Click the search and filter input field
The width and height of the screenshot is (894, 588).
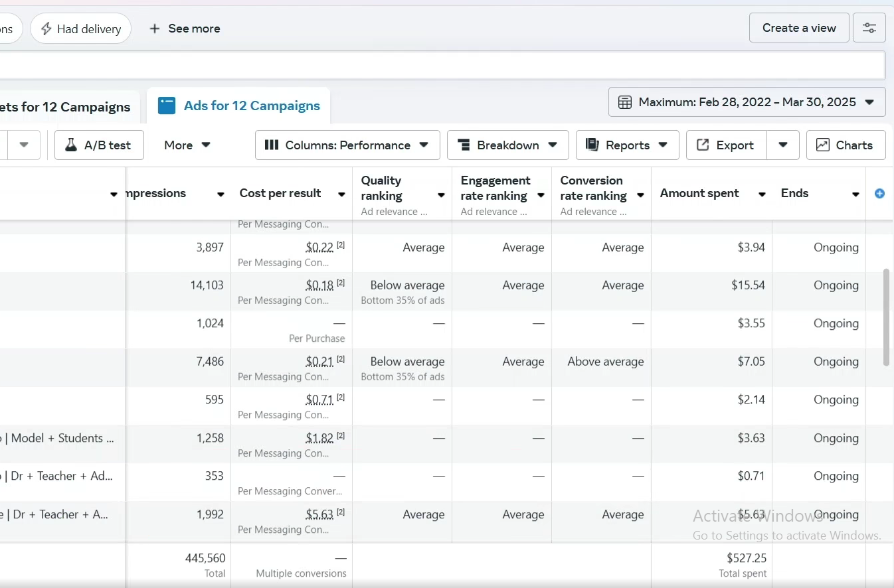438,66
